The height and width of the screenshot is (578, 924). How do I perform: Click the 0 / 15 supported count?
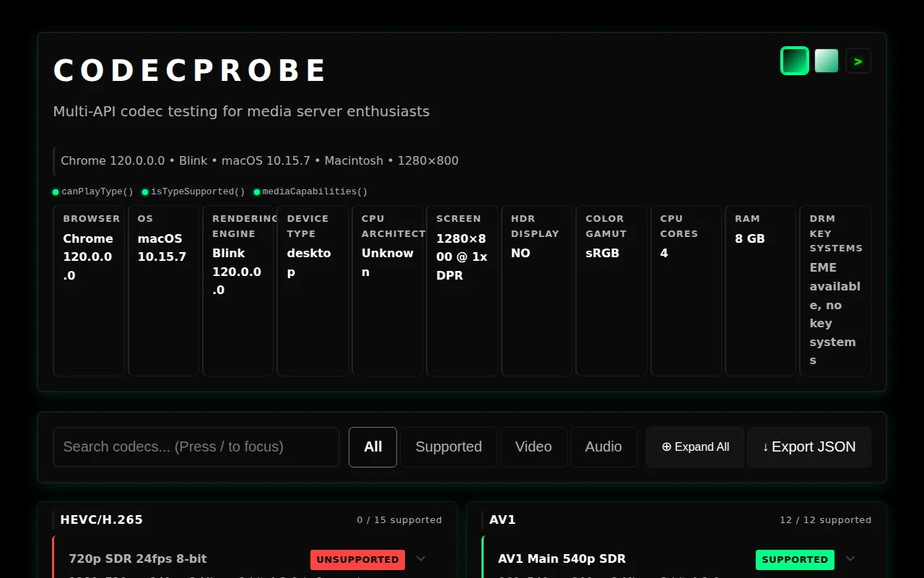(399, 519)
